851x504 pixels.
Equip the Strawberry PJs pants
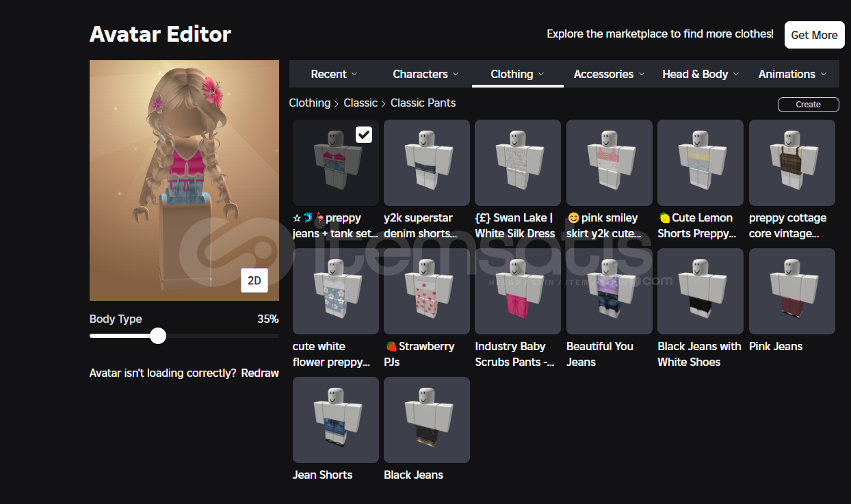pos(426,291)
